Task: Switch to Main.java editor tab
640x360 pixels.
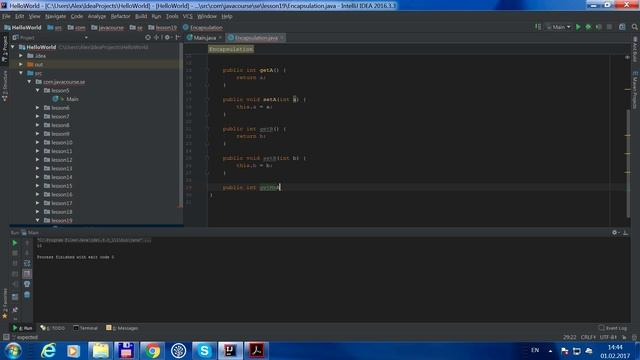Action: (204, 38)
